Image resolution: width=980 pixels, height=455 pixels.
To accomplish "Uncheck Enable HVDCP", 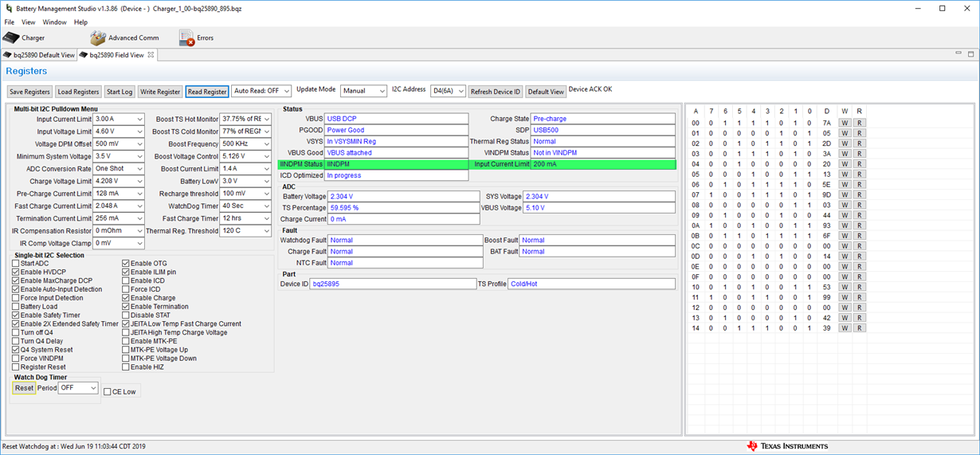I will tap(15, 273).
